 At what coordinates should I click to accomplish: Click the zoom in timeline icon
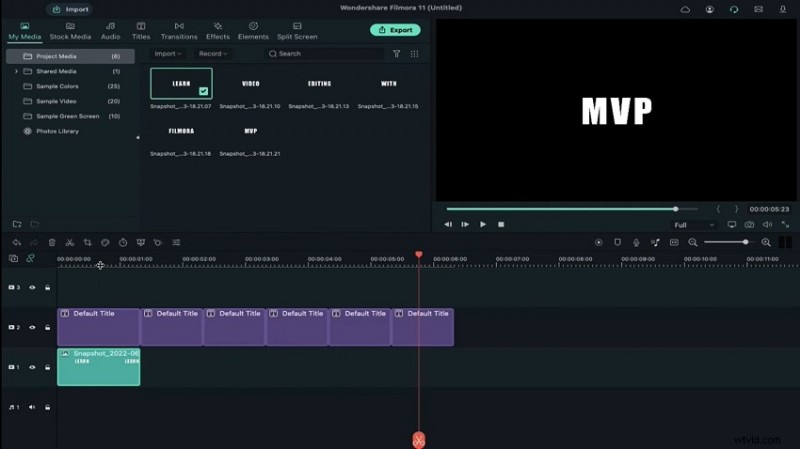coord(766,242)
